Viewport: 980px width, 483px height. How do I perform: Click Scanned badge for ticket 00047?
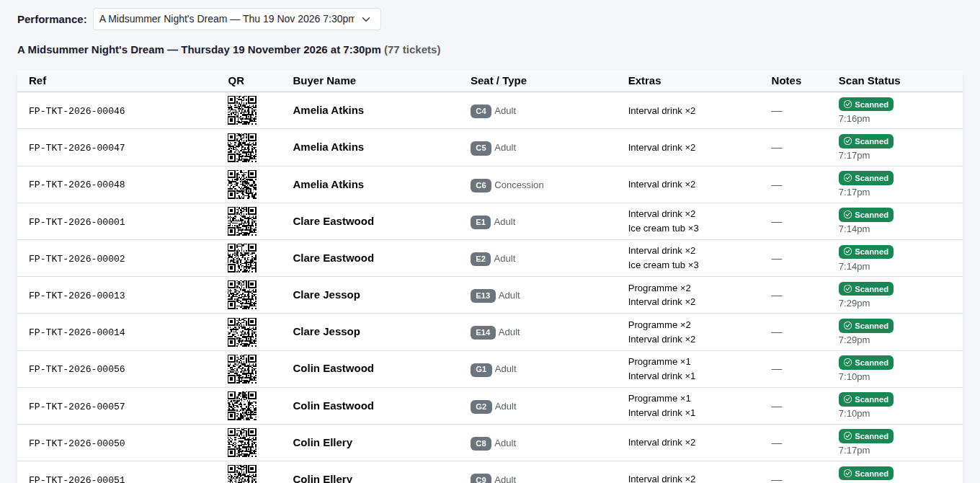(865, 141)
